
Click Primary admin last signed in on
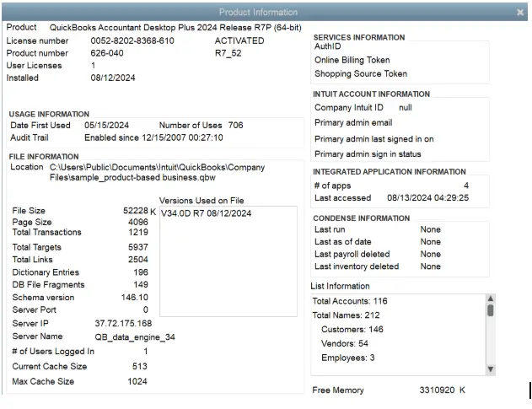[x=373, y=139]
